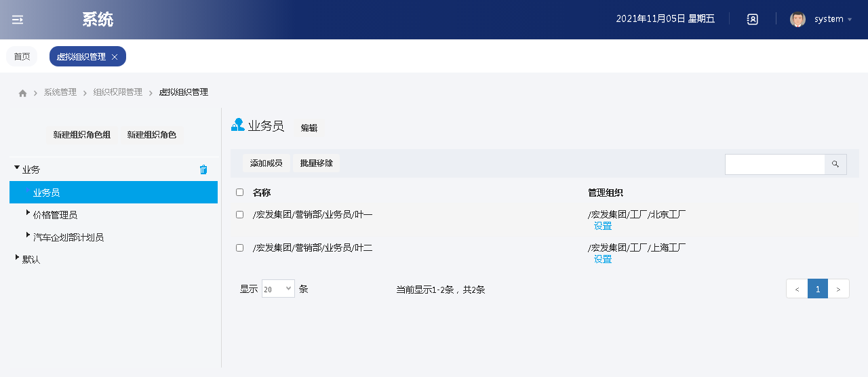Click the member search input field
This screenshot has height=377, width=868.
click(774, 164)
